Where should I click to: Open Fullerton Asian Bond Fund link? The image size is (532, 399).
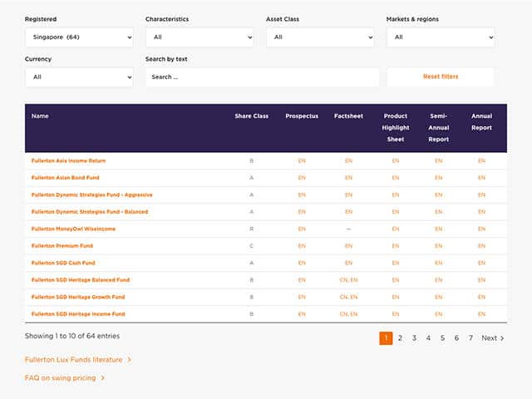coord(65,178)
